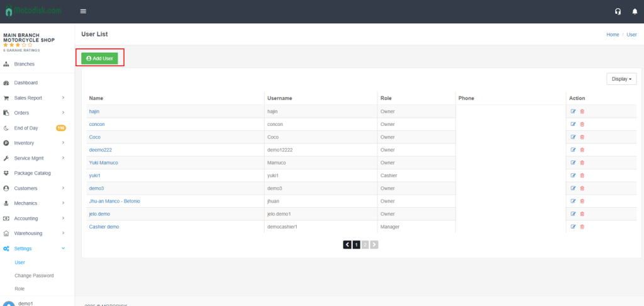
Task: Open the Jhu-an Manco - Betonio user link
Action: coord(114,201)
